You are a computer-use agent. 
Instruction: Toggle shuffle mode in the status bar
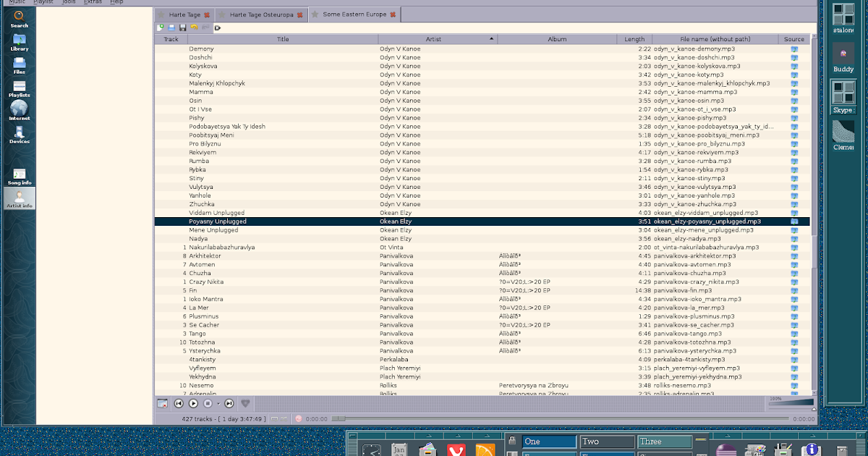[x=284, y=418]
